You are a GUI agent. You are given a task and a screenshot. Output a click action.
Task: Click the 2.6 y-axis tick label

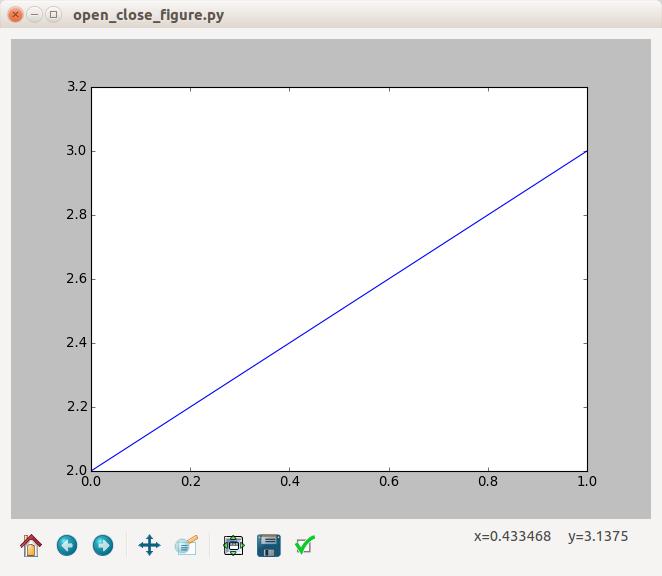tap(77, 279)
